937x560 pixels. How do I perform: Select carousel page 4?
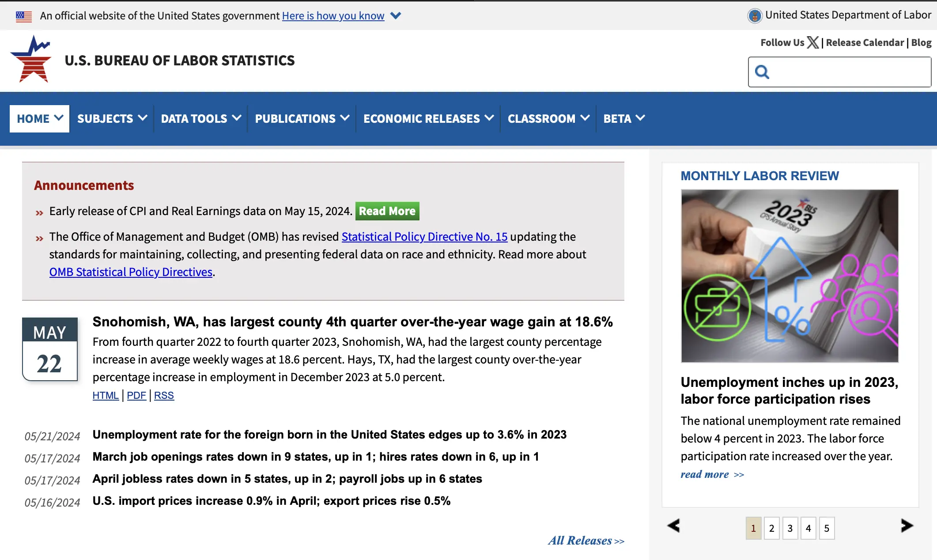pos(809,528)
